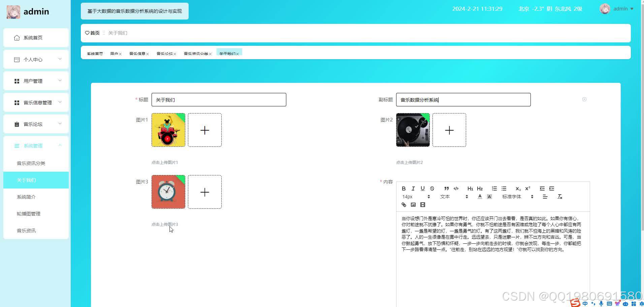Viewport: 644px width, 307px height.
Task: Insert a hyperlink using the editor toolbar
Action: pyautogui.click(x=404, y=205)
